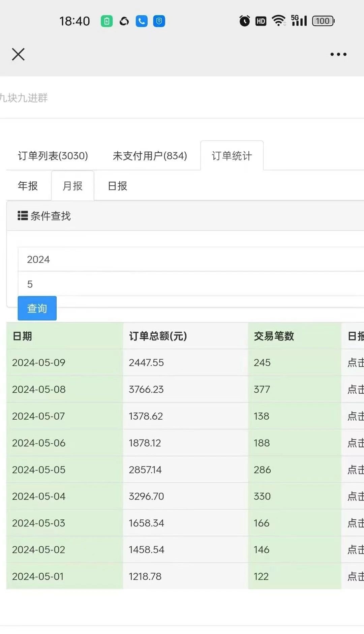Screen dimensions: 364x634
Task: Tap the blue shield location icon
Action: 159,21
